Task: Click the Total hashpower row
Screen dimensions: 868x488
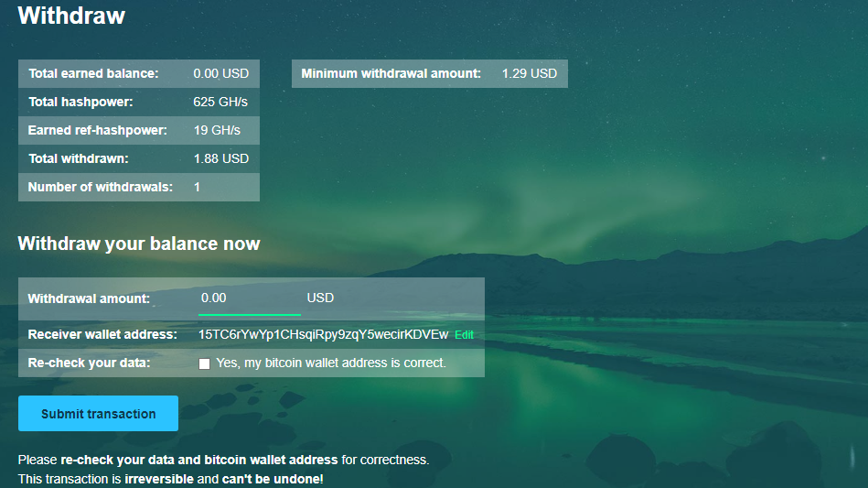Action: (x=139, y=102)
